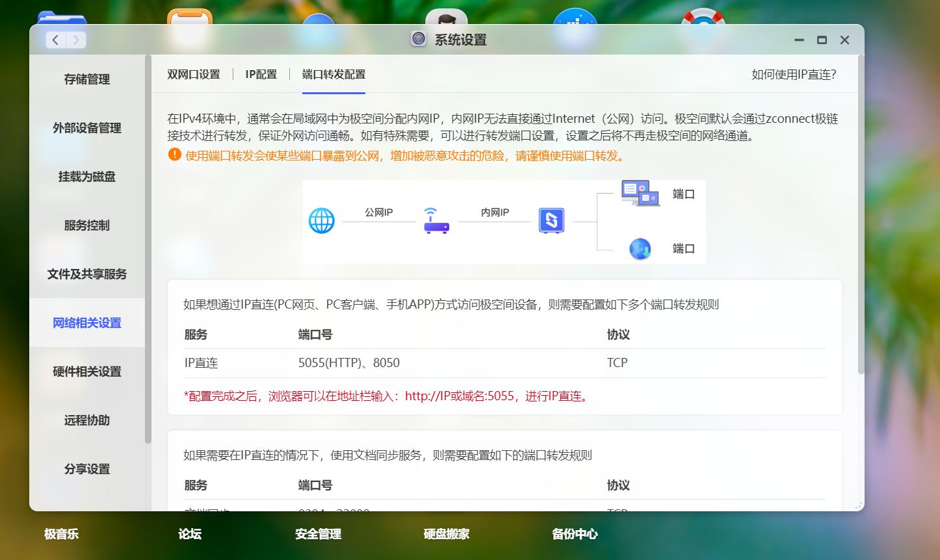Open 硬盘搬家 from the bottom dock

point(445,534)
